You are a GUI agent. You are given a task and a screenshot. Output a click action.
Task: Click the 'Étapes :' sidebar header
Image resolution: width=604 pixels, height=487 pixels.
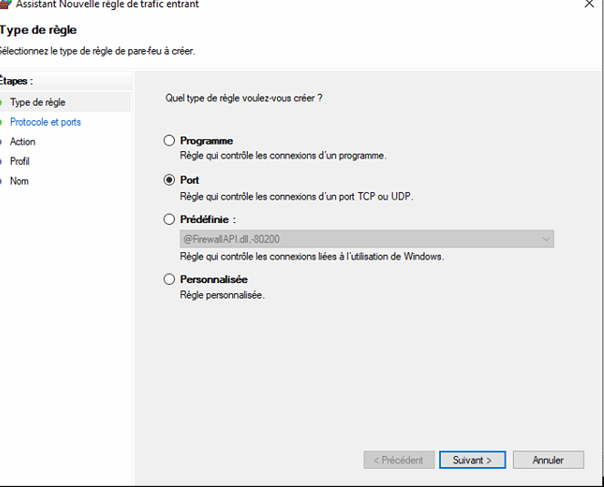point(16,81)
